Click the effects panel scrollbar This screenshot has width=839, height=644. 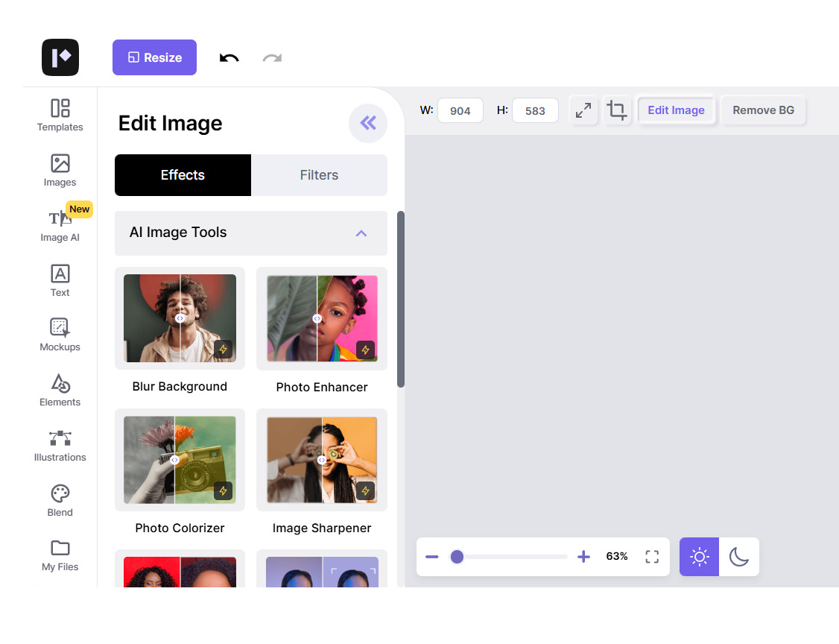coord(401,299)
